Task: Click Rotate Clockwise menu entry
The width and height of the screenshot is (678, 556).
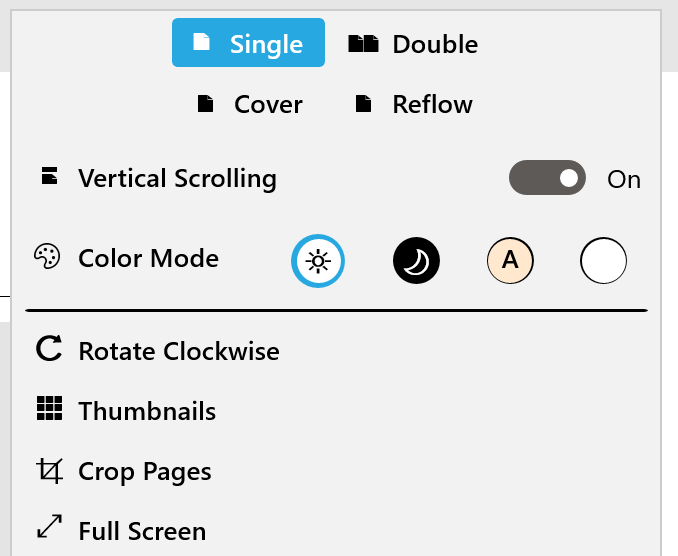Action: [179, 351]
